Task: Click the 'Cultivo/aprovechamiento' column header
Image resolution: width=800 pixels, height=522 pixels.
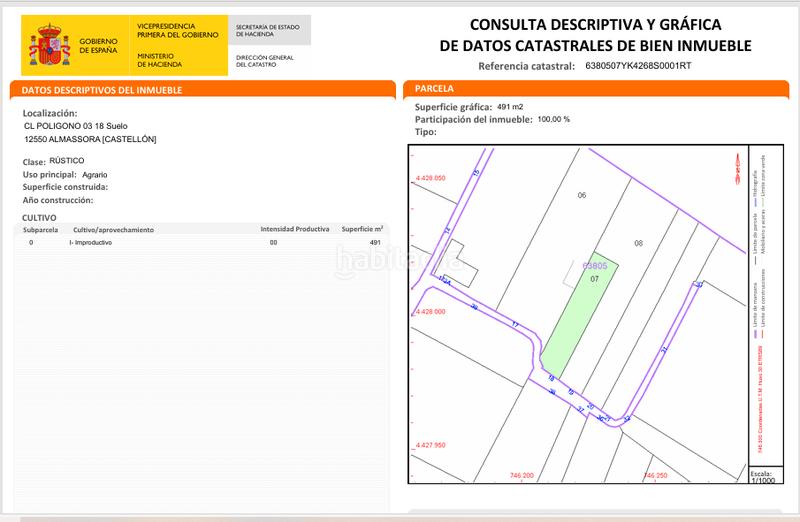Action: 113,229
